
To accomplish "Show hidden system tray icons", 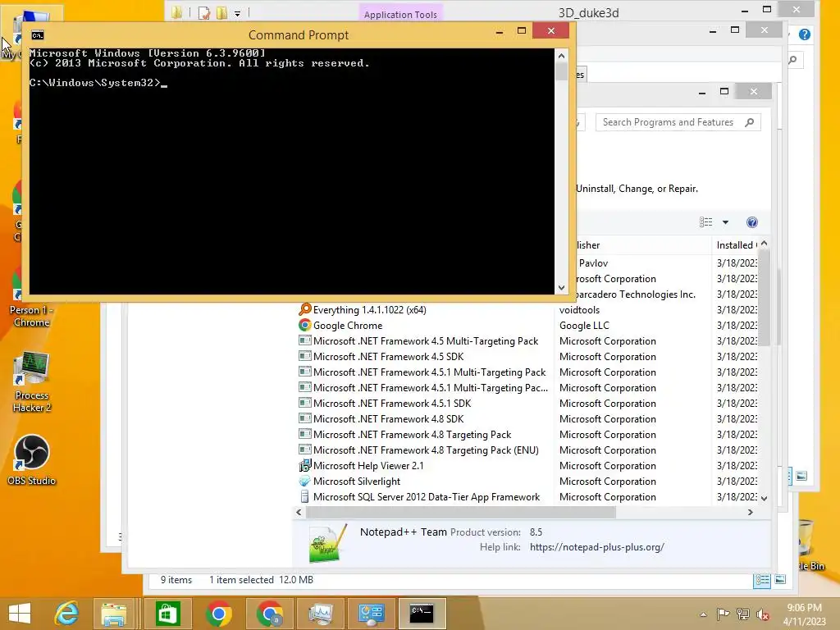I will (703, 614).
